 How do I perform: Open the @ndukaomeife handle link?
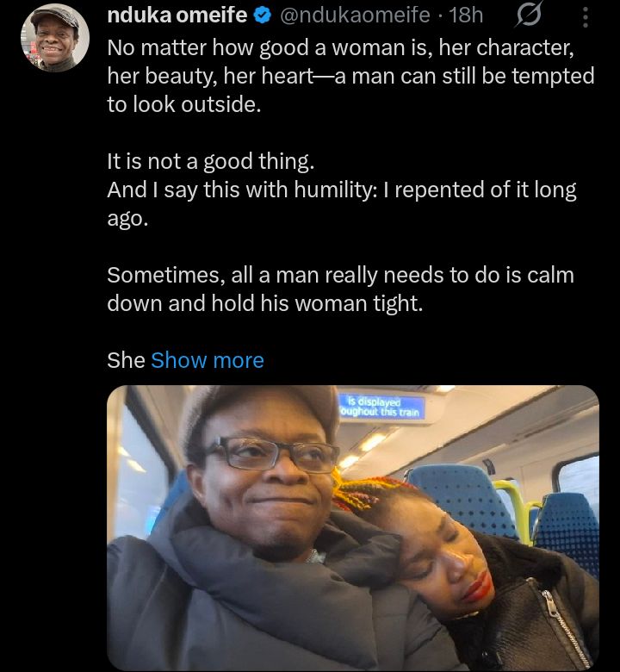coord(355,15)
